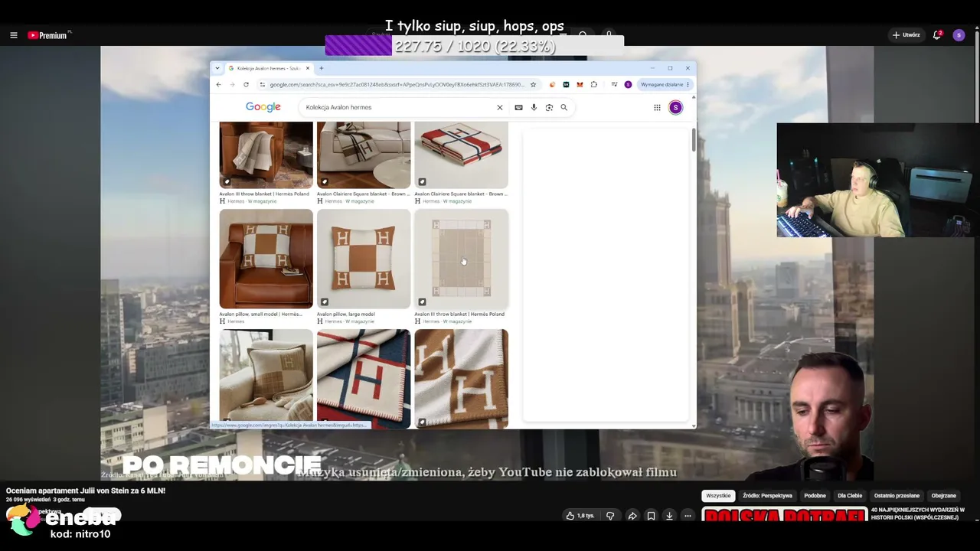
Task: Go to YouTube Premium home logo
Action: coord(49,35)
